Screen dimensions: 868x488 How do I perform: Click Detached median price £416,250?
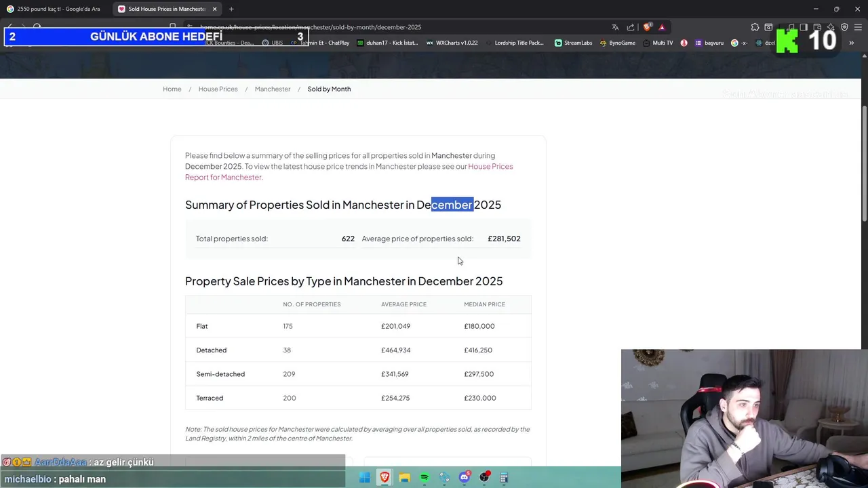pos(478,350)
